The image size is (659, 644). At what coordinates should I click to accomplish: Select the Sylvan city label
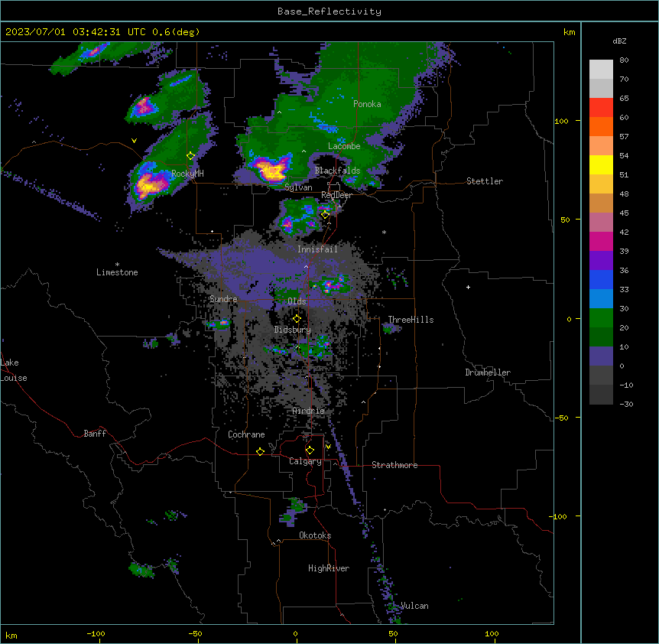pos(298,187)
